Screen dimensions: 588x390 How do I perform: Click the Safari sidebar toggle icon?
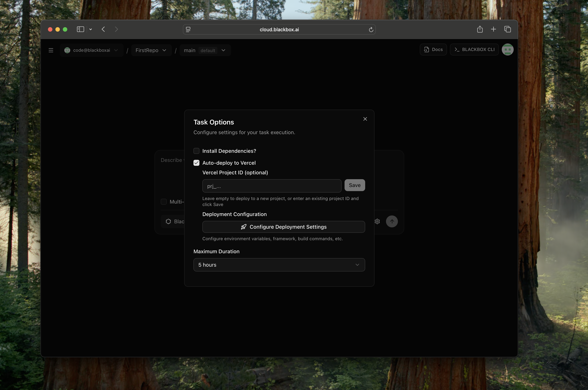pyautogui.click(x=80, y=29)
